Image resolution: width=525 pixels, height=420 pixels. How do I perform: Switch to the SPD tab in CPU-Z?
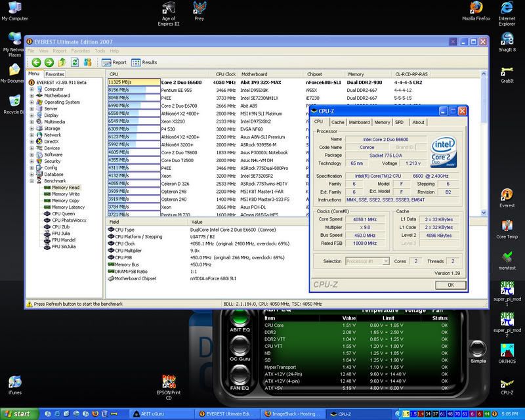pos(399,123)
